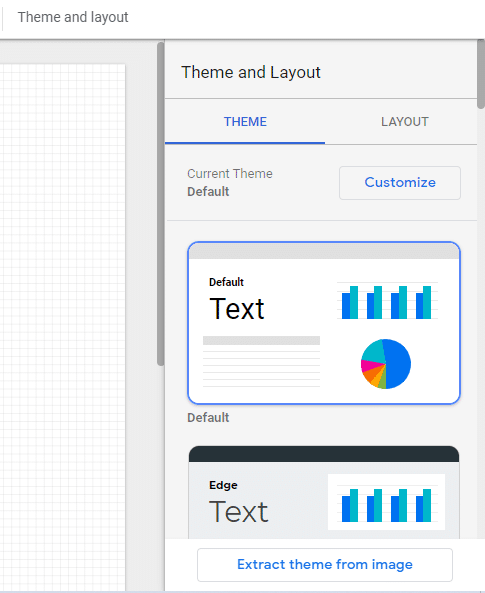Click the Customize button

400,183
